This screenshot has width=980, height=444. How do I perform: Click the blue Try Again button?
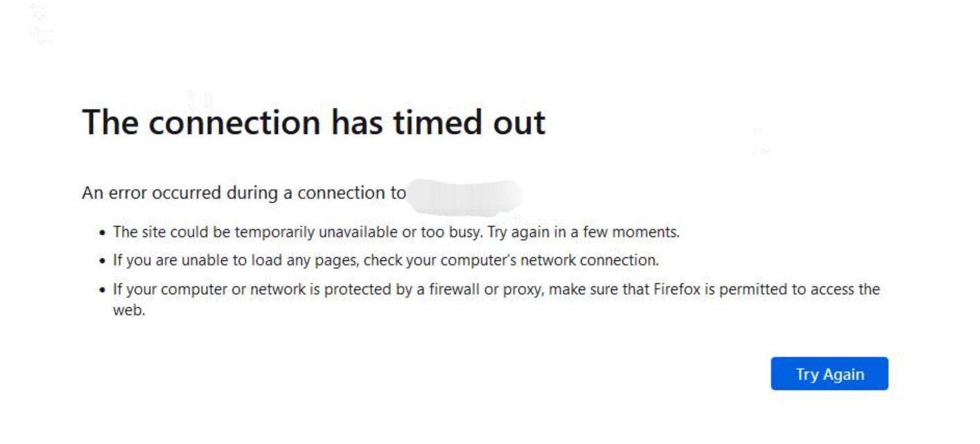829,374
